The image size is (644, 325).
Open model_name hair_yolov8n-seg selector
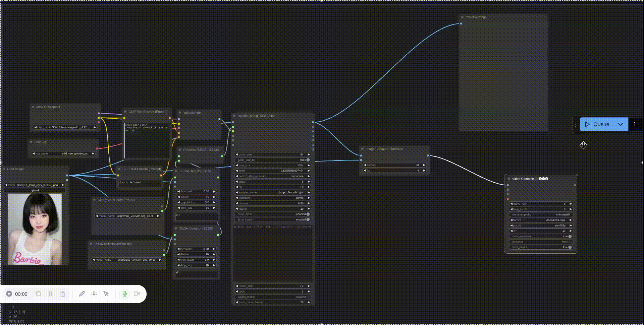(x=128, y=216)
